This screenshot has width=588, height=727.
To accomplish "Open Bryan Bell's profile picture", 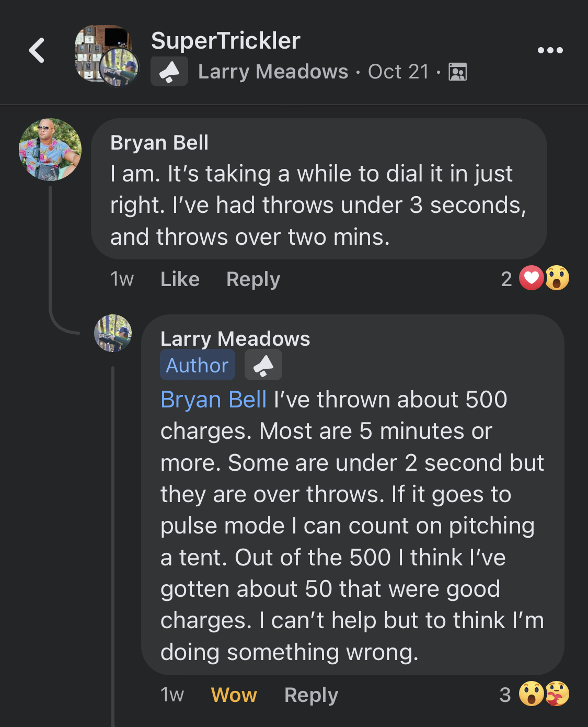I will pyautogui.click(x=50, y=150).
